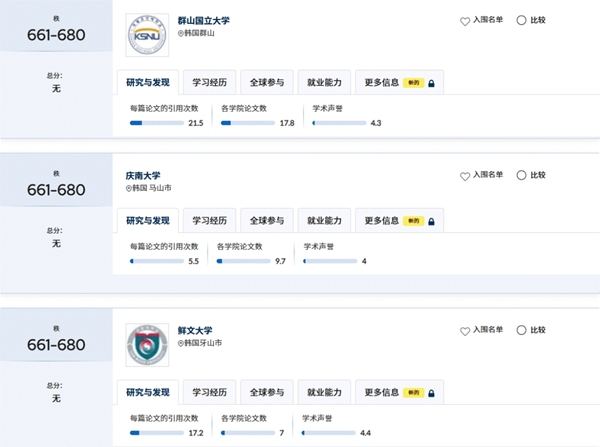Open the 更多信息 tab for 群山国立大学

[x=399, y=82]
